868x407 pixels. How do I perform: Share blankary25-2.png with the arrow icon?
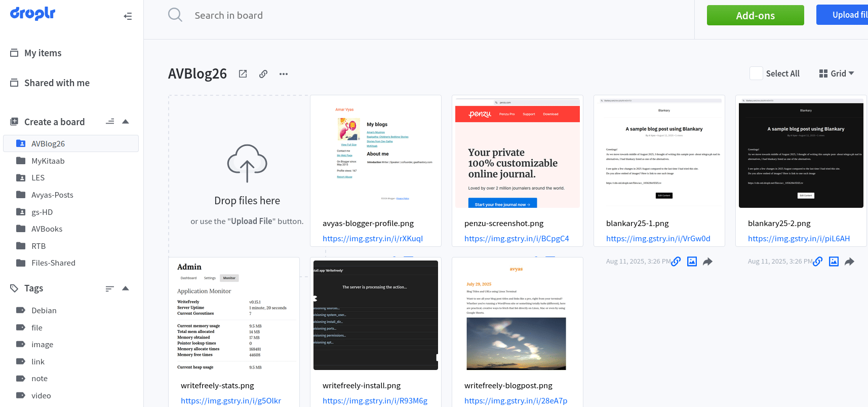point(850,262)
